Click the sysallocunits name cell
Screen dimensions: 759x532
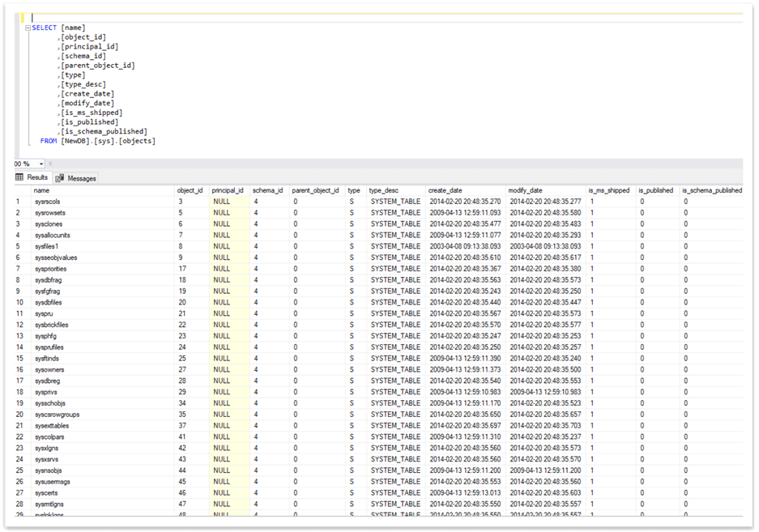point(104,236)
